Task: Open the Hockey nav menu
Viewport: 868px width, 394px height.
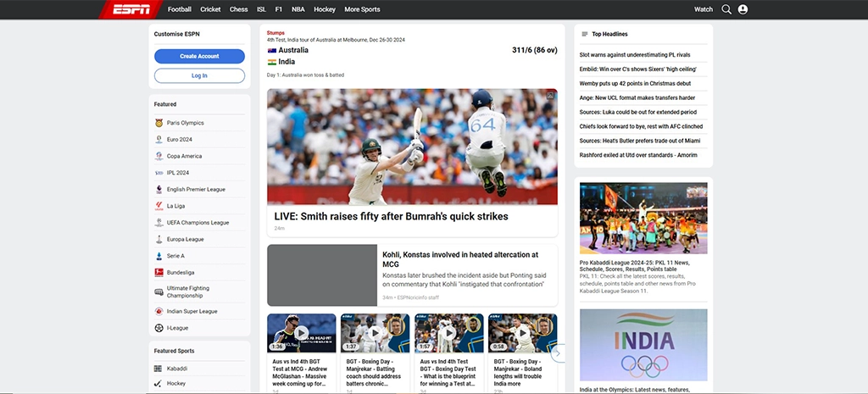Action: pos(325,9)
